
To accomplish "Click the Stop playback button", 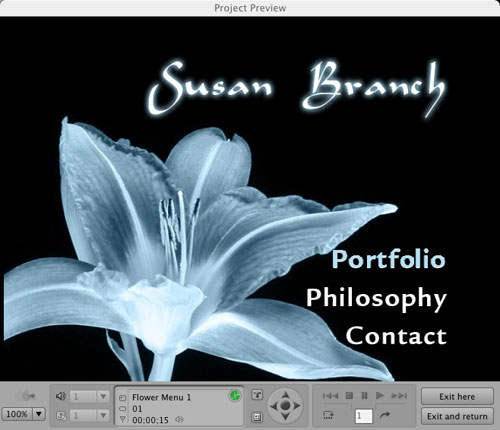I will tap(349, 396).
